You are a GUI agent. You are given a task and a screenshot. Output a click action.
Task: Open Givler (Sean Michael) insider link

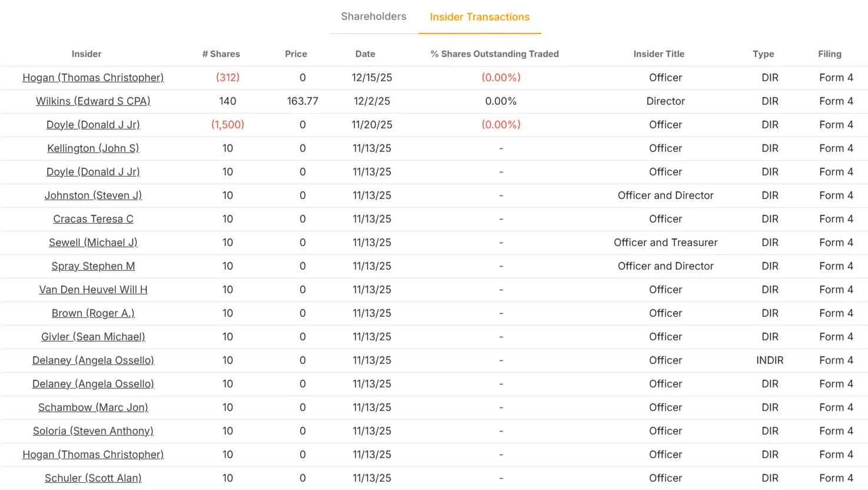93,337
